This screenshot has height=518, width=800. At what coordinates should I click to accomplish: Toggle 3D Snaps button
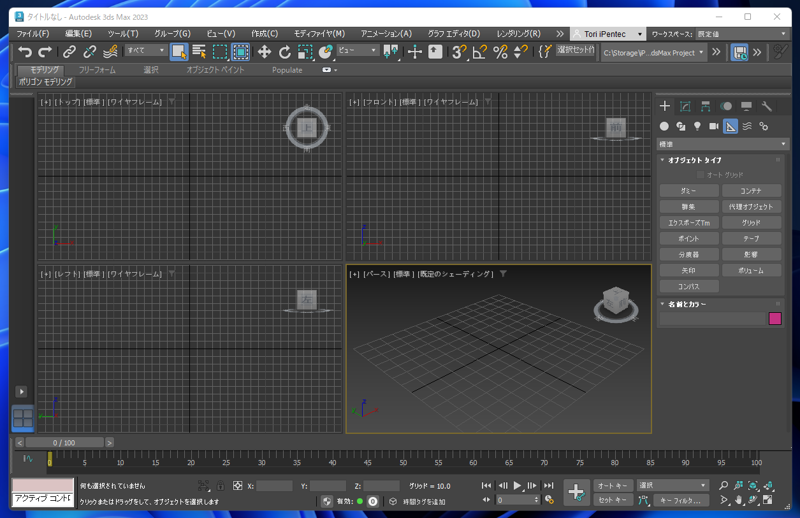pyautogui.click(x=459, y=52)
